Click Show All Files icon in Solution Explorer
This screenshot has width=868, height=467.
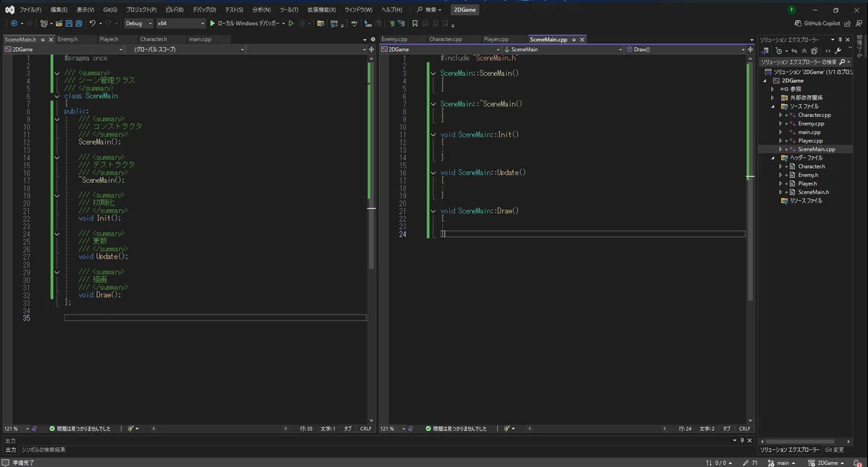click(814, 51)
